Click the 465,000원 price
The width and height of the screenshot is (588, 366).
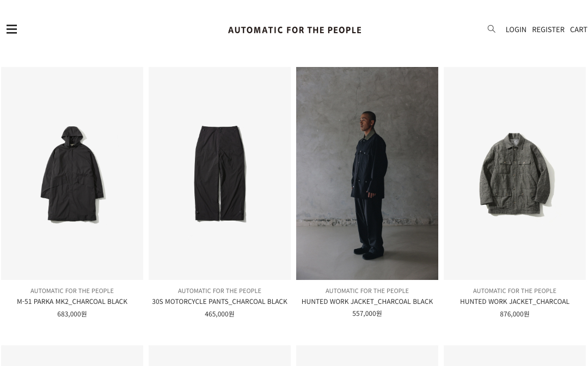coord(219,314)
